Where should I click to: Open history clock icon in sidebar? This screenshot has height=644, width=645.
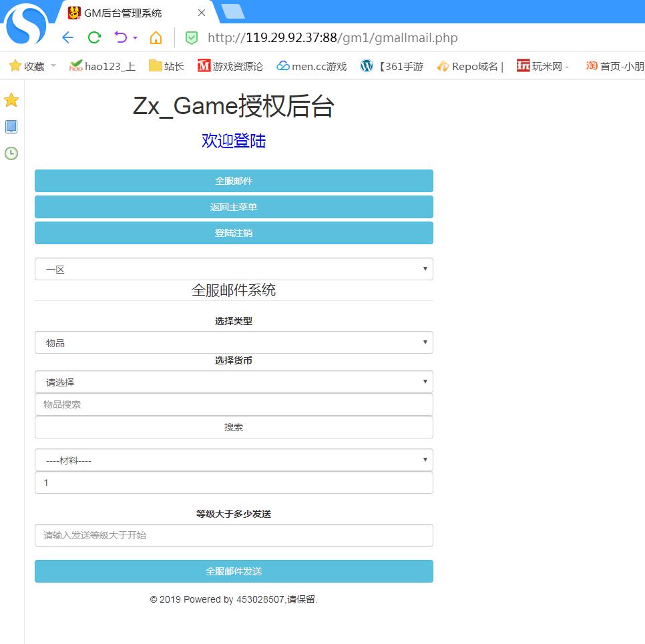(11, 153)
